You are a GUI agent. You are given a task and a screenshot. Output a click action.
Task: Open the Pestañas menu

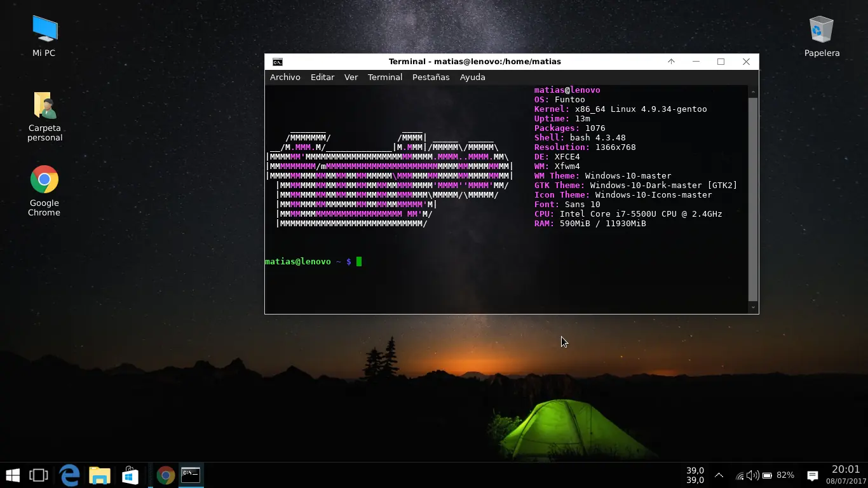[x=431, y=77]
